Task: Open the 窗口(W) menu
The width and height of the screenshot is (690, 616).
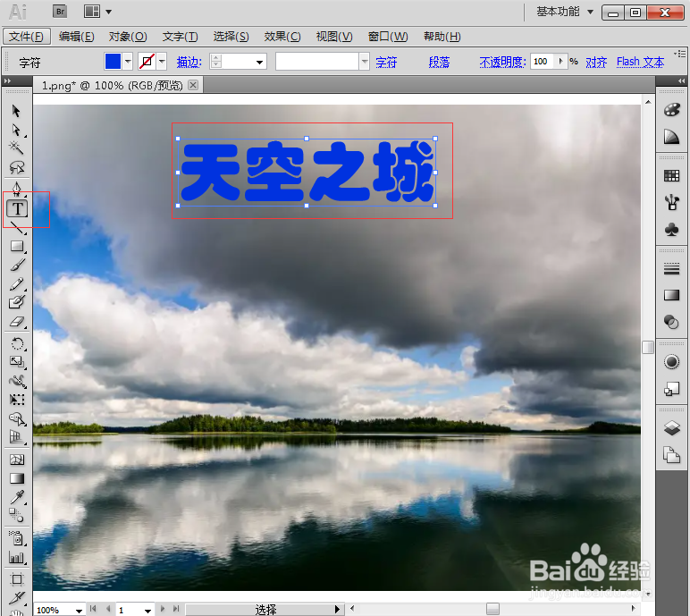Action: (x=388, y=37)
